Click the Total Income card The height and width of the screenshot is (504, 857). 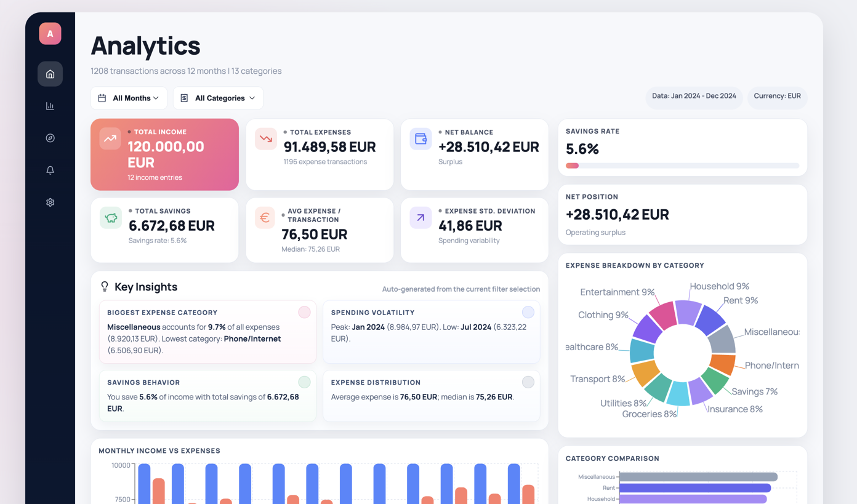(164, 154)
